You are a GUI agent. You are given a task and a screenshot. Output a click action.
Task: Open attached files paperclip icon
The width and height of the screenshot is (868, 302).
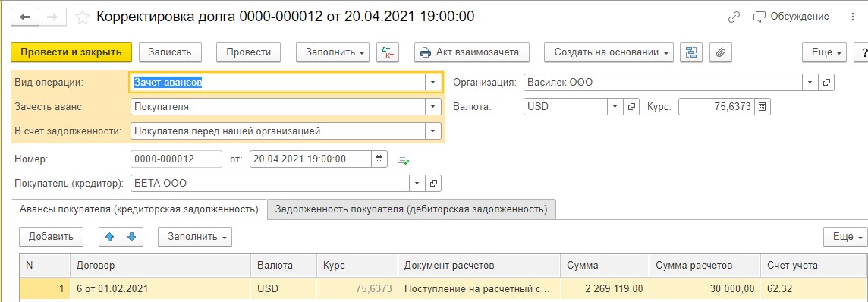[721, 52]
